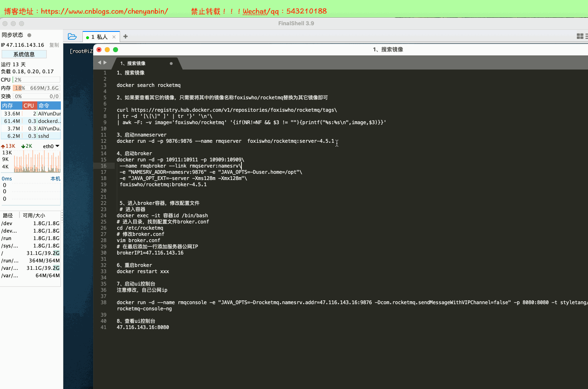Click the sync status indicator dot
This screenshot has width=588, height=389.
29,35
